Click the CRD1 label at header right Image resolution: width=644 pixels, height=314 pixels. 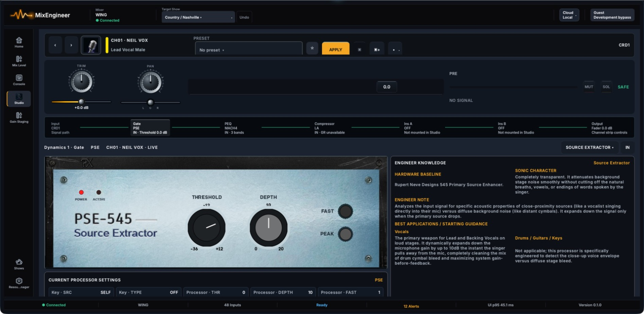624,45
